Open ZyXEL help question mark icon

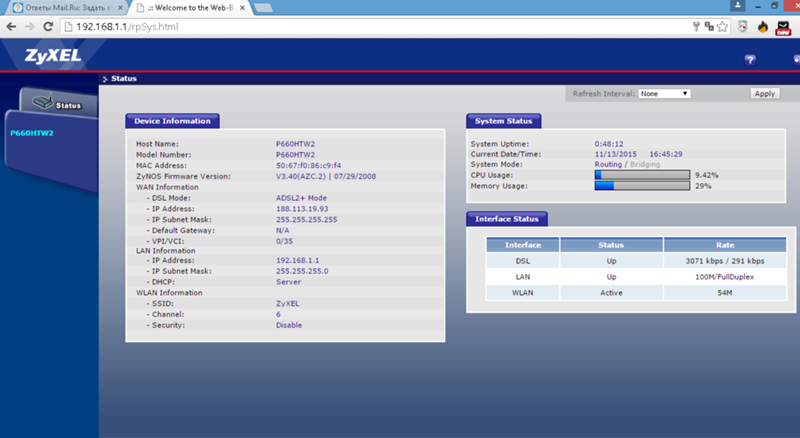coord(749,60)
